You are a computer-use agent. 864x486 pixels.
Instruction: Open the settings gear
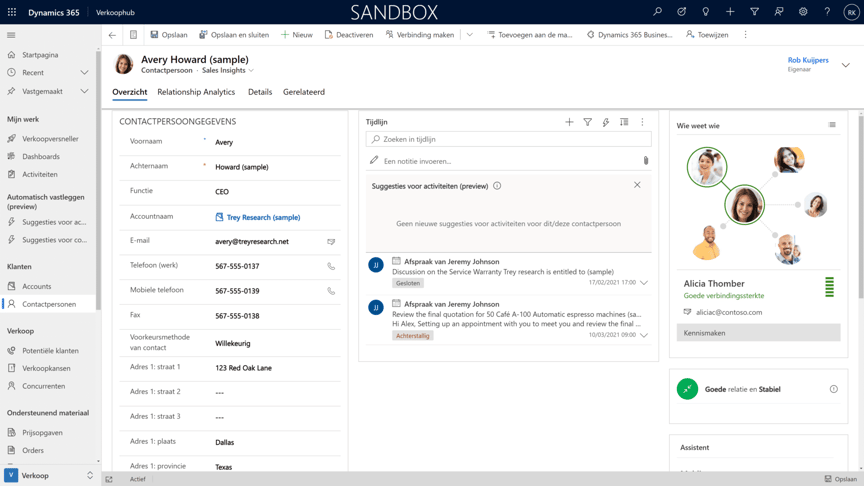803,12
